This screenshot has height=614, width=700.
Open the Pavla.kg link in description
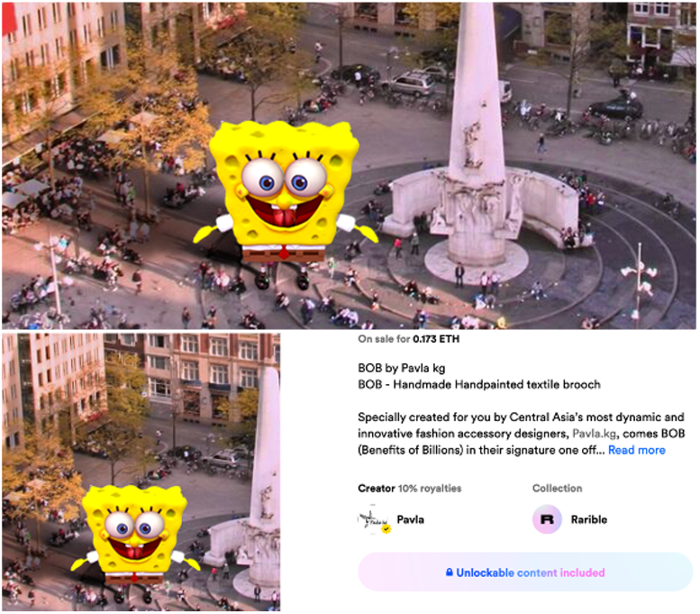[x=592, y=434]
